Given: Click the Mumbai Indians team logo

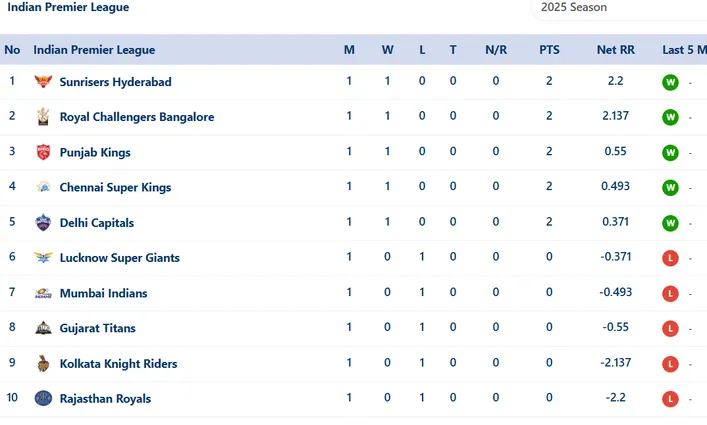Looking at the screenshot, I should point(43,293).
